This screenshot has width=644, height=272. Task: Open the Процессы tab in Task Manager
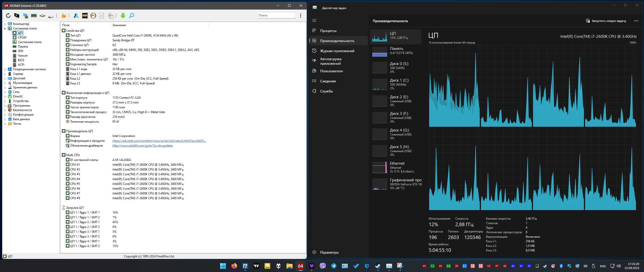pos(338,31)
